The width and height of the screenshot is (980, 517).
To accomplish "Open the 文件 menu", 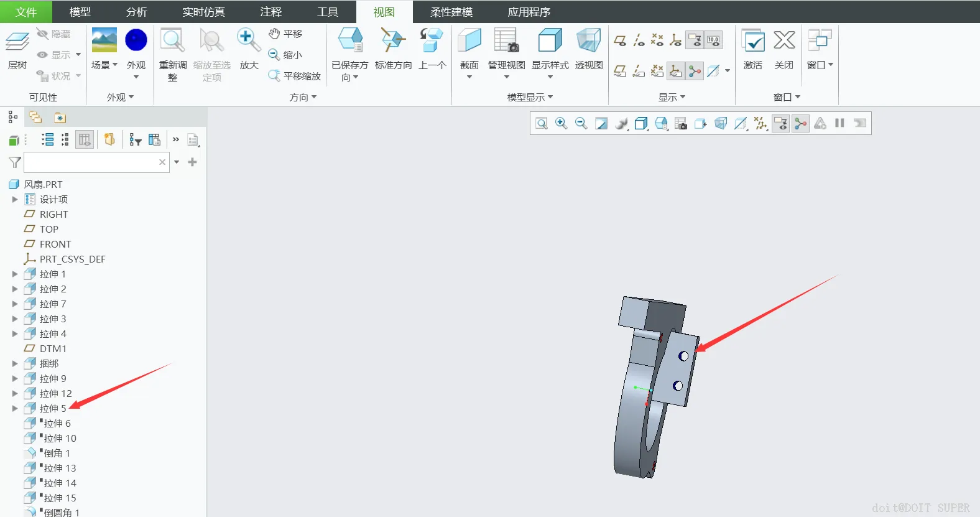I will point(26,12).
